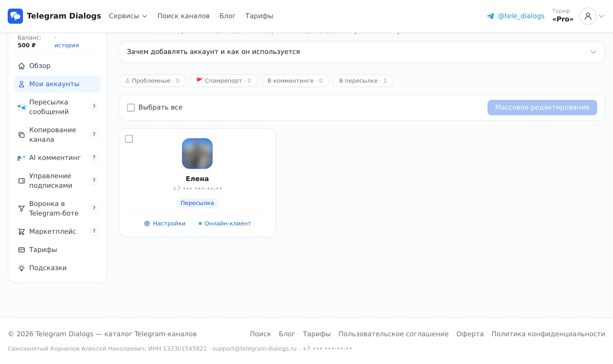
Task: Click the Telegram paper plane icon in header
Action: pyautogui.click(x=490, y=16)
